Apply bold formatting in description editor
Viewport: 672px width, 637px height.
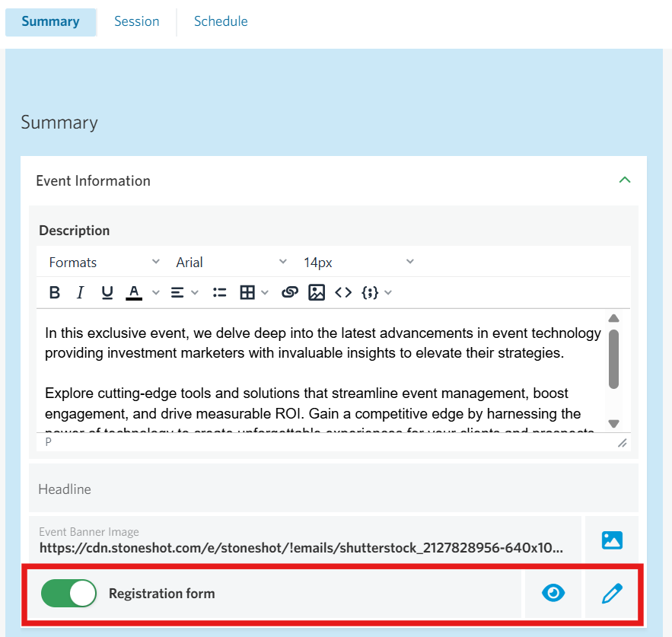[x=54, y=293]
